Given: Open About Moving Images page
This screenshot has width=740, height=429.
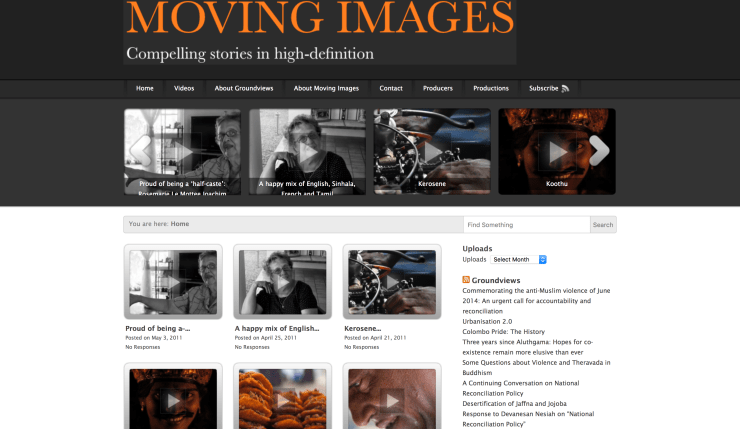Looking at the screenshot, I should tap(326, 88).
